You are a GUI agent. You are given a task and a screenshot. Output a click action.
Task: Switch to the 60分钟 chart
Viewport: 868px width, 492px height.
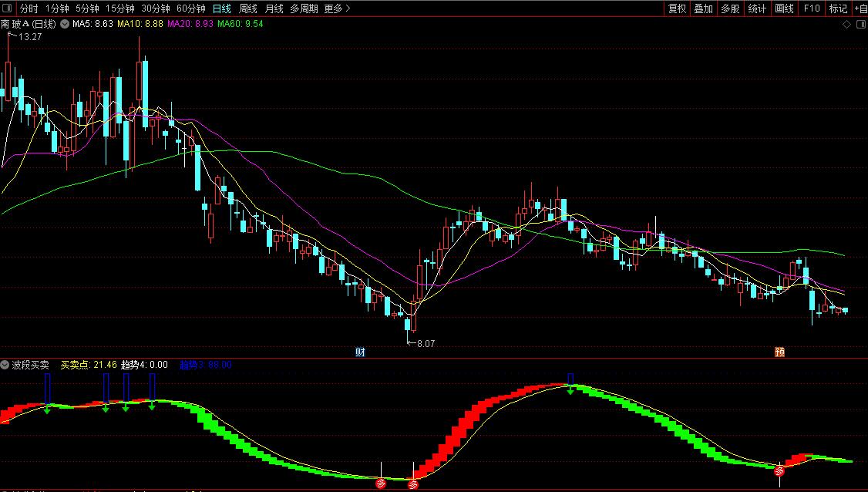191,8
